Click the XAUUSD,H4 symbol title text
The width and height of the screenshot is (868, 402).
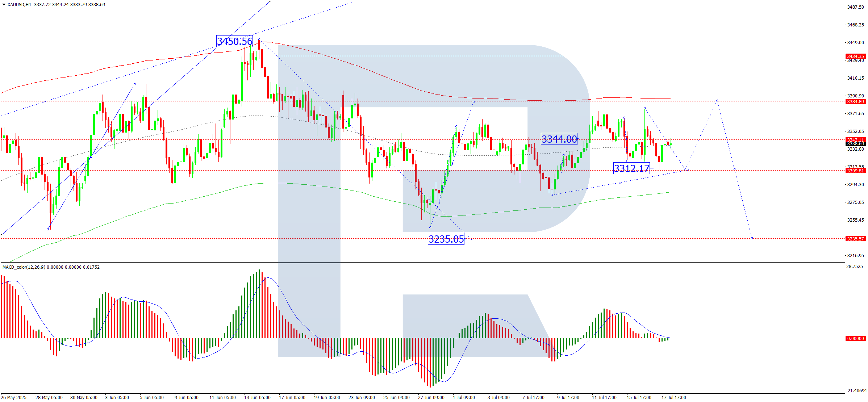click(19, 5)
